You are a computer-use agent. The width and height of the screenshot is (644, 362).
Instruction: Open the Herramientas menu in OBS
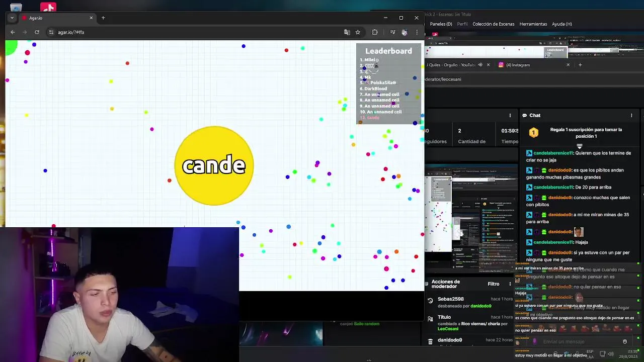point(533,24)
